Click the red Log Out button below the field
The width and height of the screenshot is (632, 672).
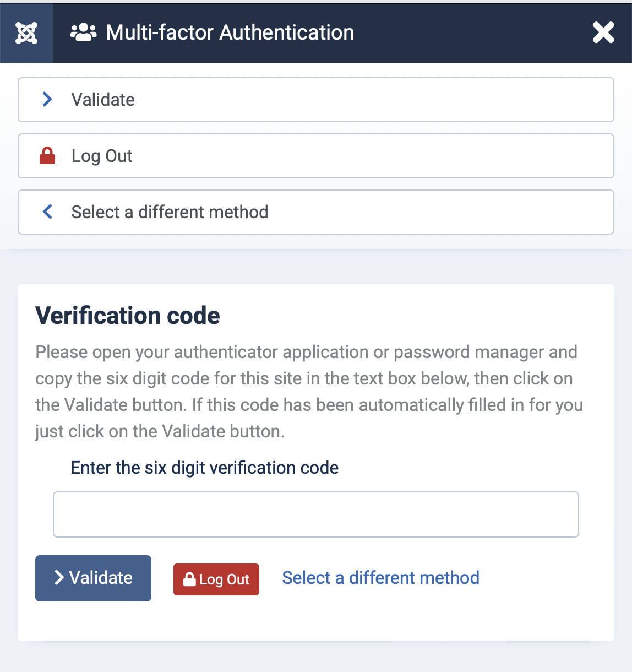click(216, 579)
